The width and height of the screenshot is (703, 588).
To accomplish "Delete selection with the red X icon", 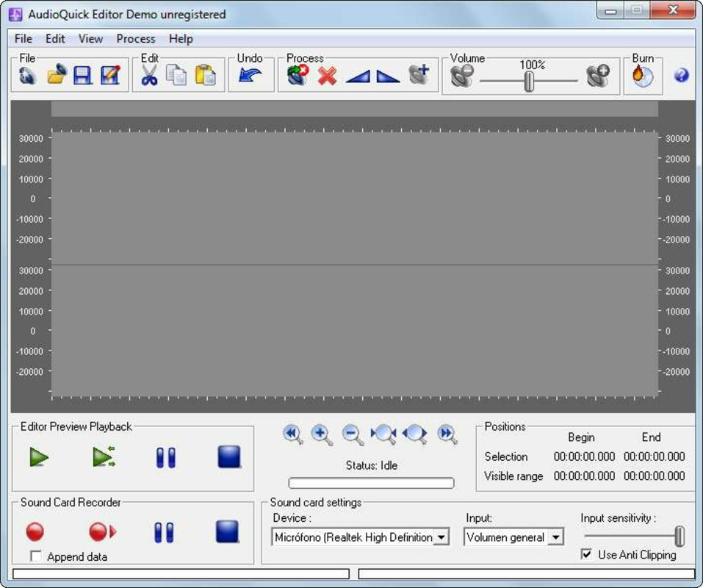I will tap(328, 76).
